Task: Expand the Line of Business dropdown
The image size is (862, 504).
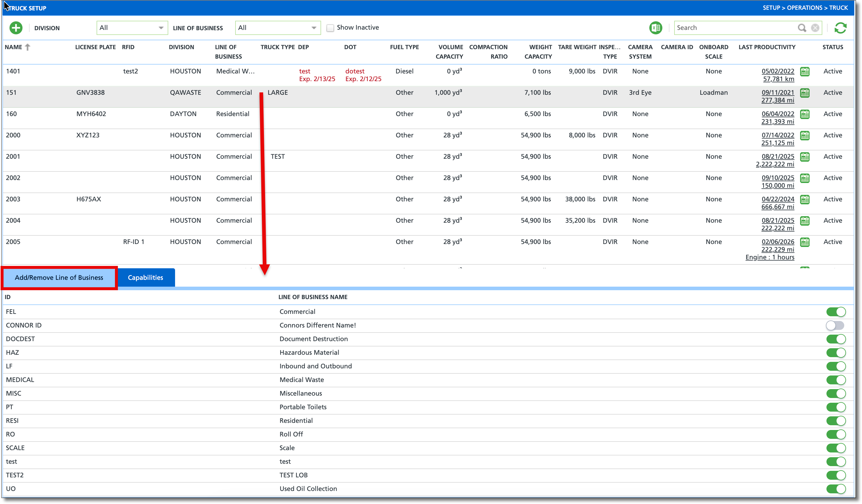Action: click(278, 28)
